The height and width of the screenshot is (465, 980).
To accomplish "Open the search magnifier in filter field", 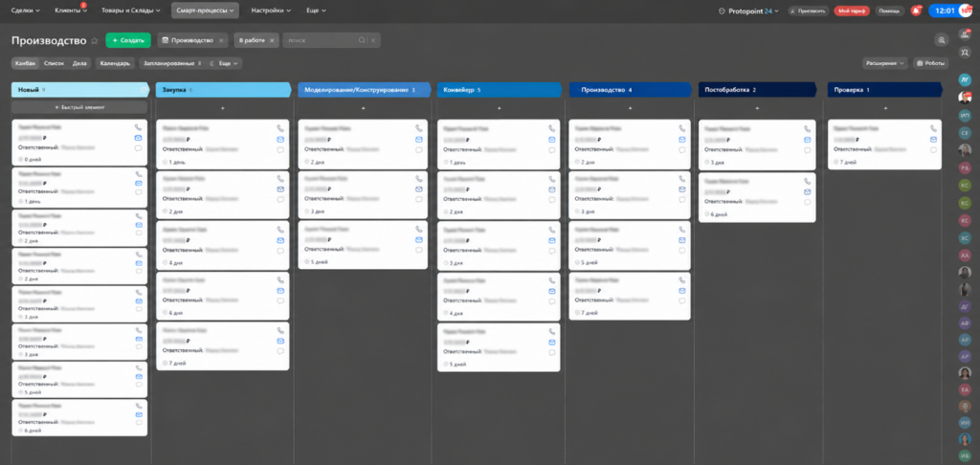I will (x=362, y=40).
